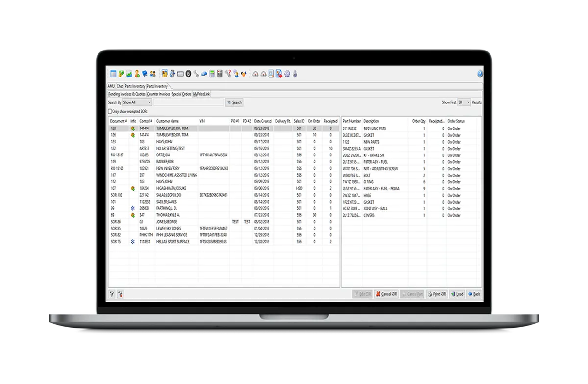Click the green arrow document toolbar icon

121,74
